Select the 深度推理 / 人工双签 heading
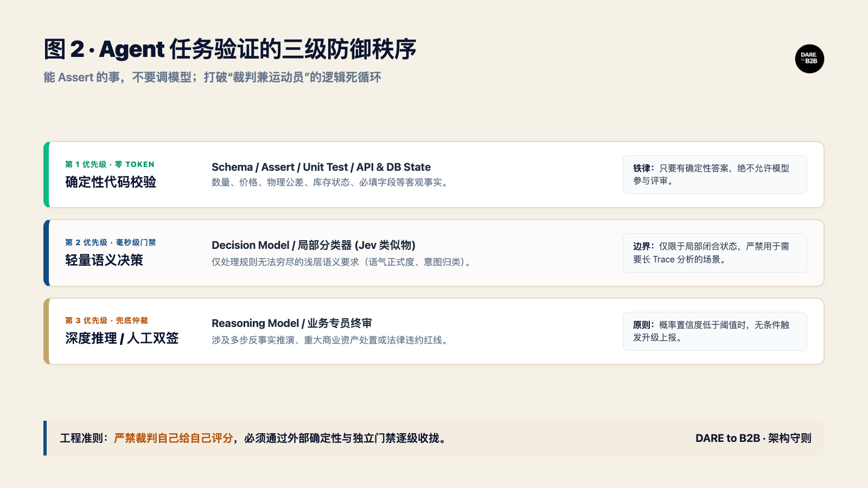The height and width of the screenshot is (488, 868). (x=122, y=338)
